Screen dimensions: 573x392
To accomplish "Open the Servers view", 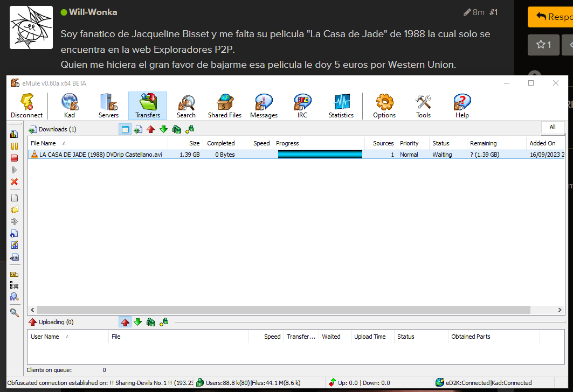I will [x=108, y=106].
